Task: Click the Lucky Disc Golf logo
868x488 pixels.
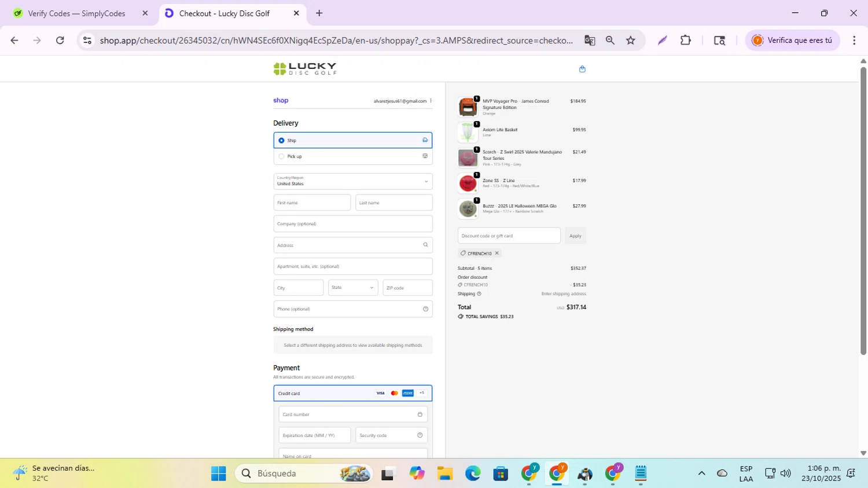Action: click(305, 69)
